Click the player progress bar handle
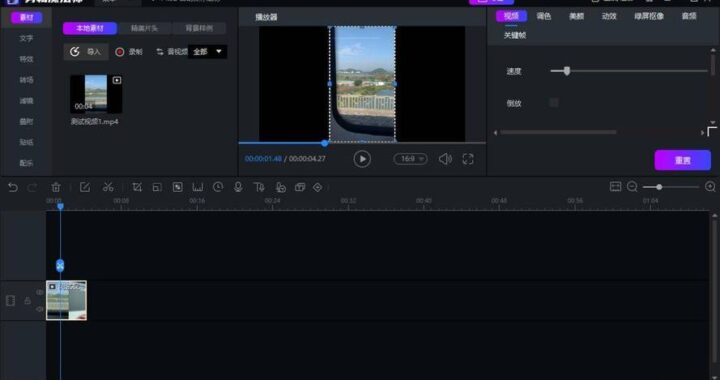 325,143
